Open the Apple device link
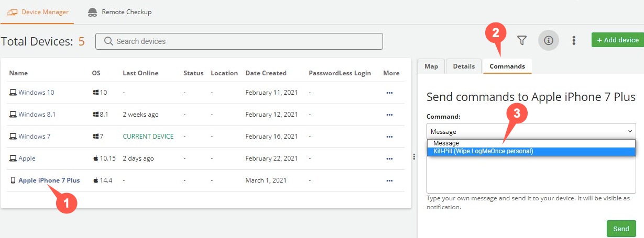644x238 pixels. click(x=27, y=158)
